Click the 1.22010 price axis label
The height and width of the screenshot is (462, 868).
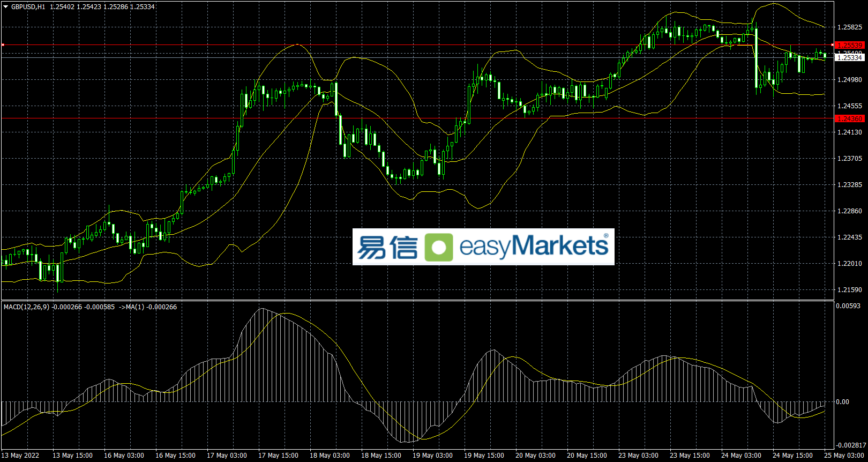tap(849, 264)
